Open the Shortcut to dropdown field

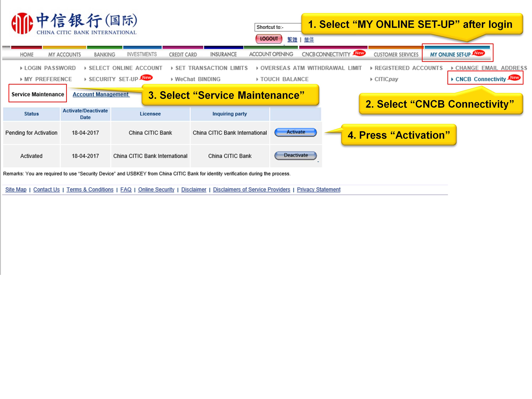278,27
